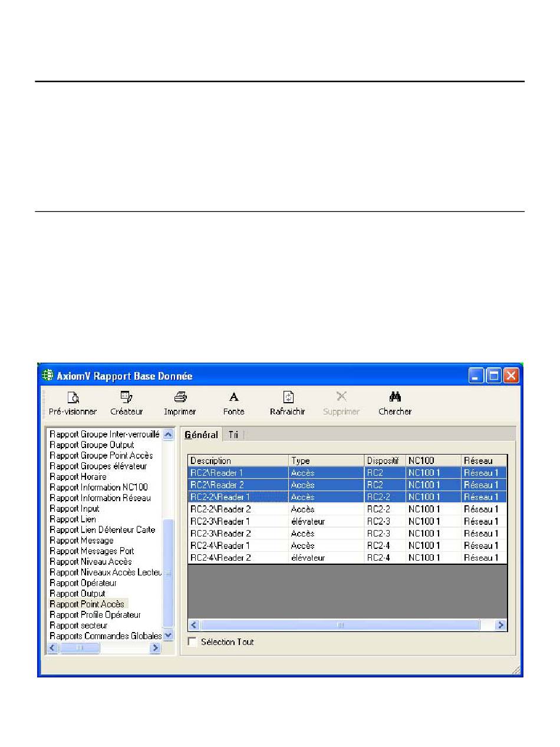This screenshot has width=560, height=747.
Task: Select row RC2-2\Reader 2
Action: click(347, 509)
